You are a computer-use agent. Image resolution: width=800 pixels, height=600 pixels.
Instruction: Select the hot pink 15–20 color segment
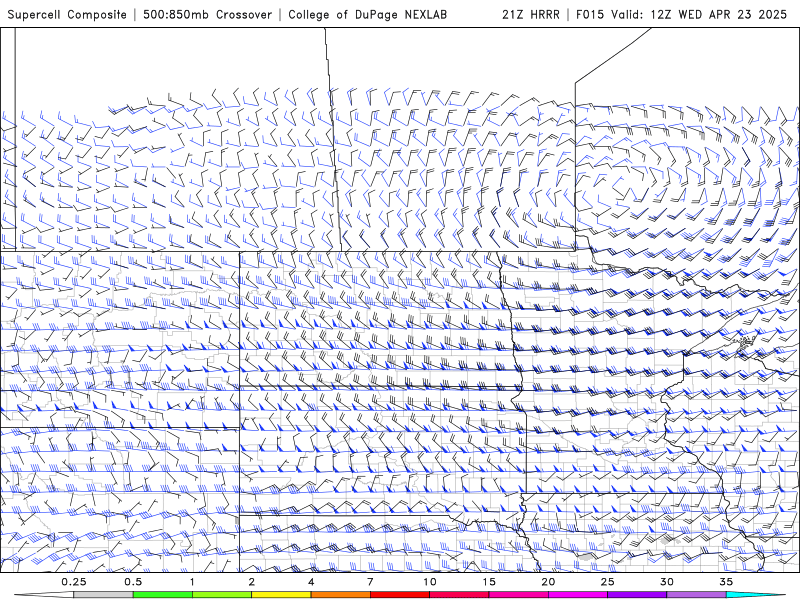coord(518,595)
